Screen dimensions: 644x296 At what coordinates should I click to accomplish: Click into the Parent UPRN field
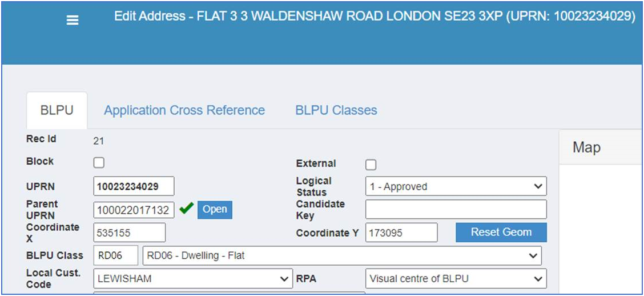pyautogui.click(x=134, y=210)
